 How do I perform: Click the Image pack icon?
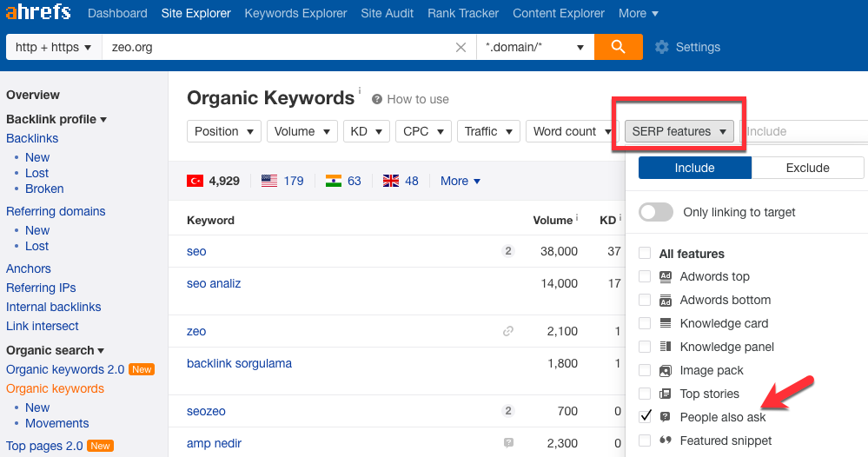coord(666,371)
